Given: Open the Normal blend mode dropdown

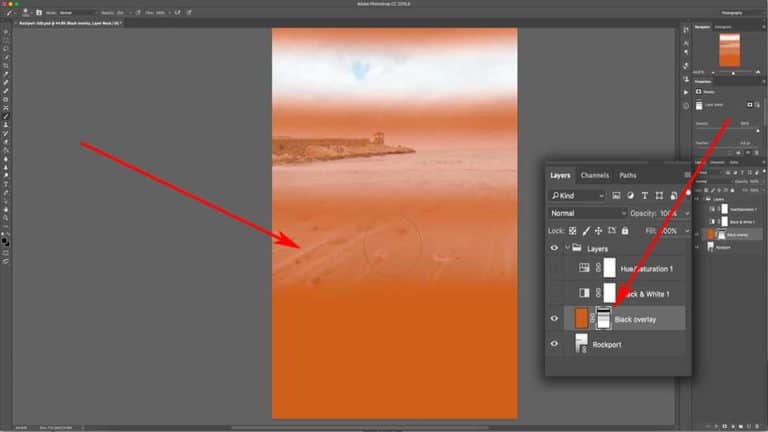Looking at the screenshot, I should pos(587,213).
